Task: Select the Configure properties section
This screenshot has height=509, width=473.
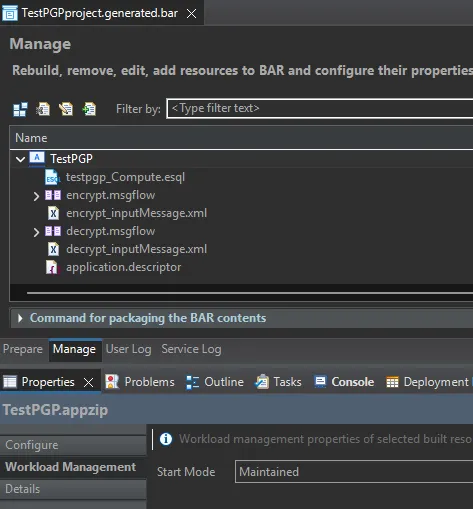Action: 73,445
